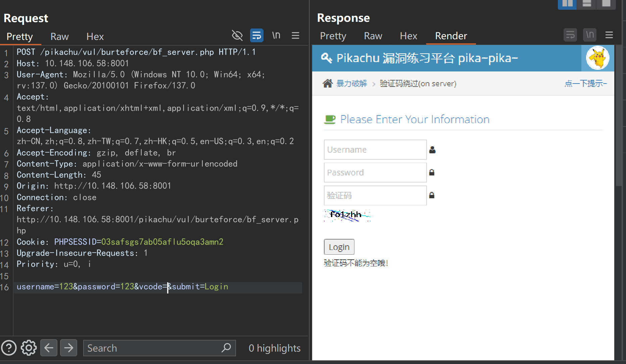The height and width of the screenshot is (364, 626).
Task: Click the Pikachu avatar image
Action: (x=597, y=58)
